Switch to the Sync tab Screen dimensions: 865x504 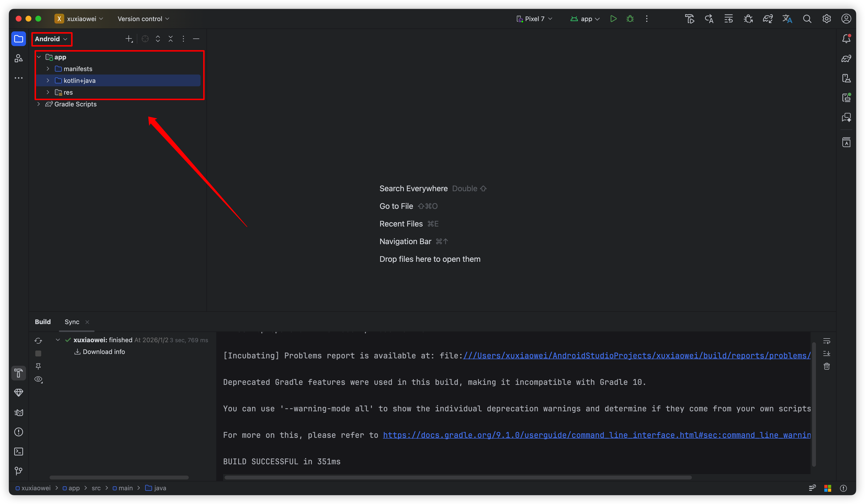(x=72, y=322)
